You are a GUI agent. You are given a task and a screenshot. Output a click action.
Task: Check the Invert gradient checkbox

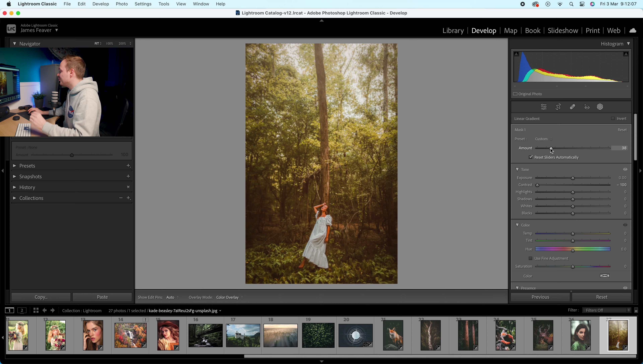(x=613, y=118)
